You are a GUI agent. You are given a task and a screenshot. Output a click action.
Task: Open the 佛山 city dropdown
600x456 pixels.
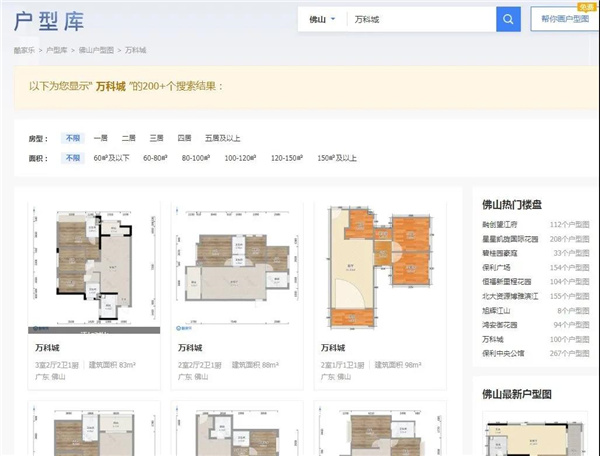(x=322, y=19)
